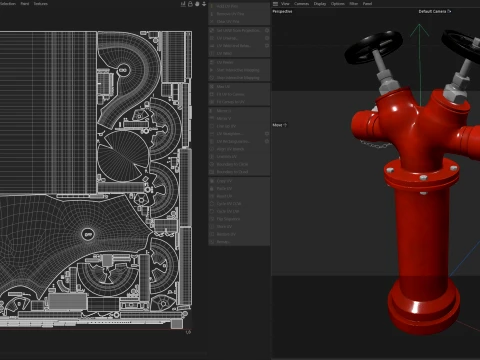Click the Move tool label in viewport
Image resolution: width=480 pixels, height=360 pixels.
[x=277, y=125]
